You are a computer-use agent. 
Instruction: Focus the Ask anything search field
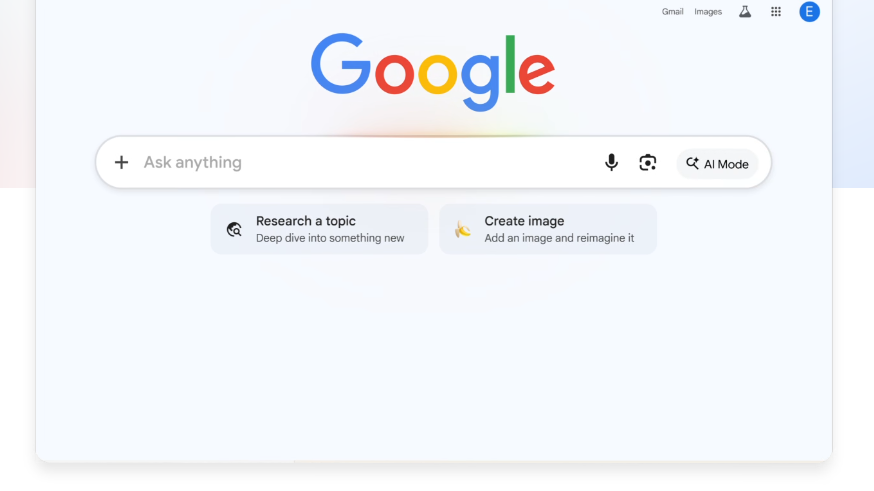click(368, 162)
